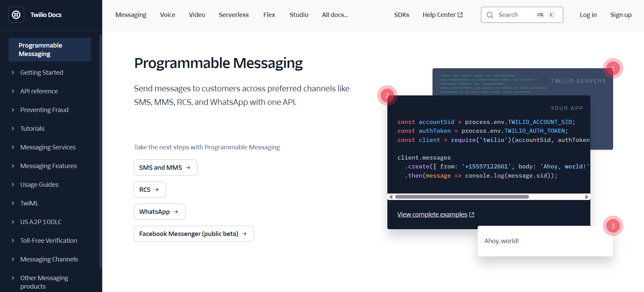Open Toll-Free Verification sidebar item

coord(49,240)
